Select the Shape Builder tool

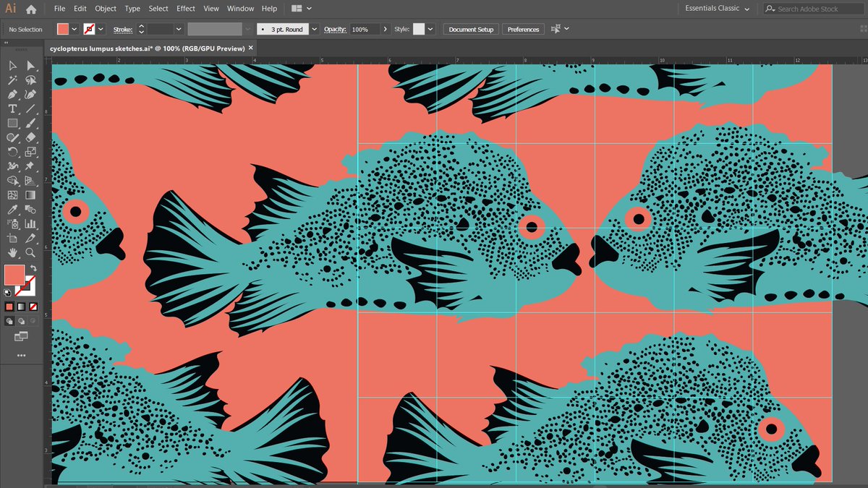(x=12, y=181)
